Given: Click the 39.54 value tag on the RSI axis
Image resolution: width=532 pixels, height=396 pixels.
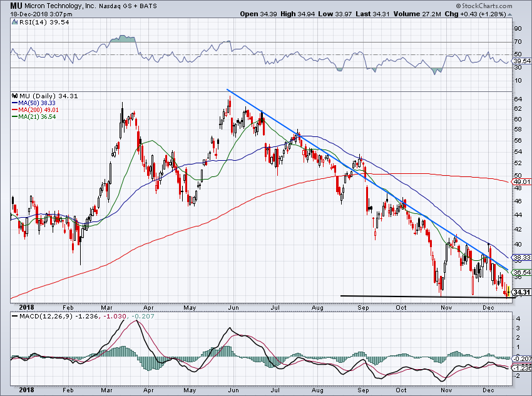Looking at the screenshot, I should coord(522,61).
